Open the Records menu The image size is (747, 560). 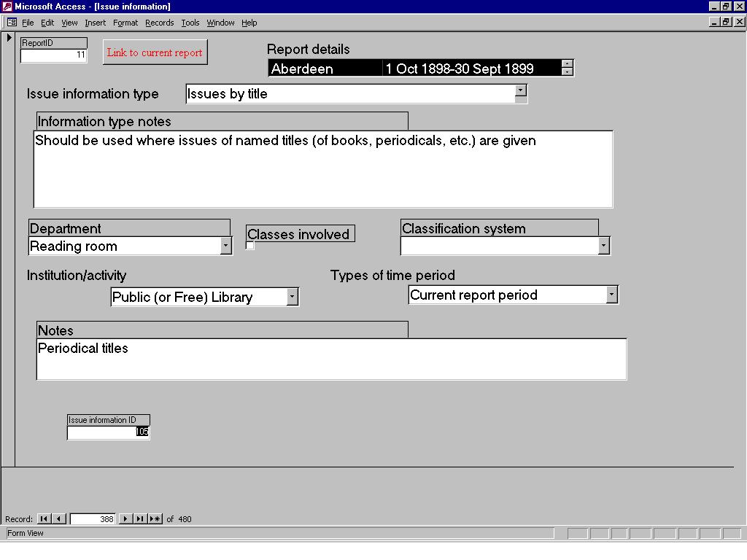click(x=159, y=23)
